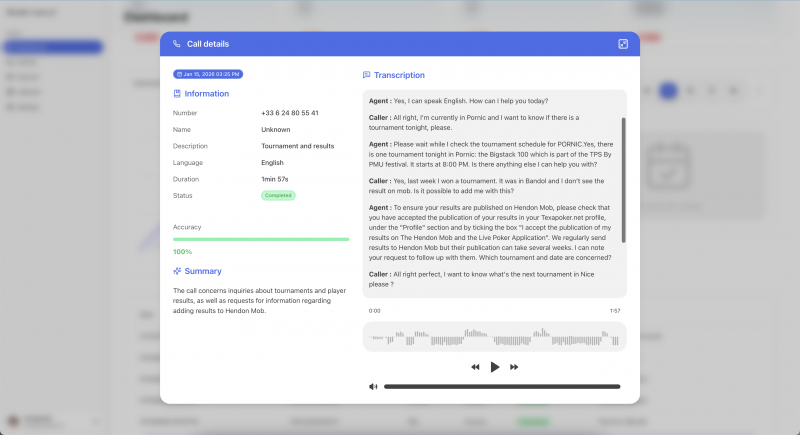The height and width of the screenshot is (435, 800).
Task: Click the Summary heading
Action: (203, 271)
